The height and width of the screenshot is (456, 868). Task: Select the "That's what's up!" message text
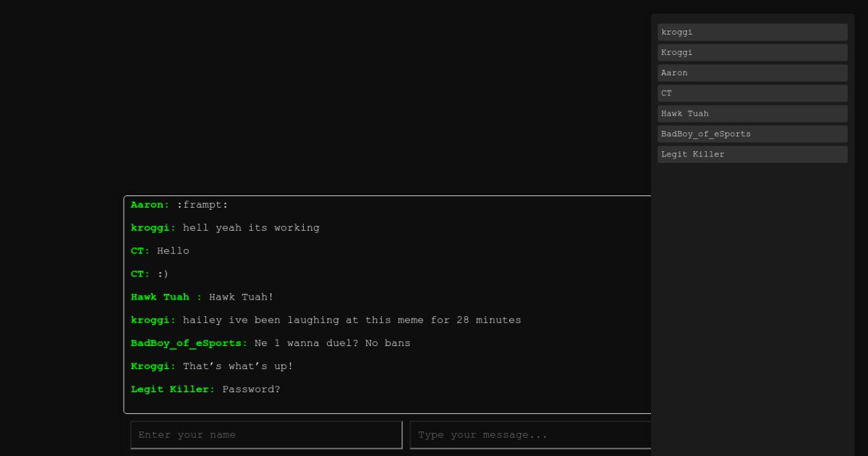(238, 367)
